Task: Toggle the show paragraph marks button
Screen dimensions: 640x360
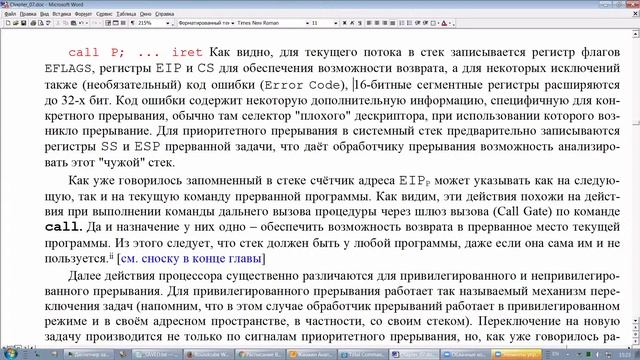Action: 133,23
